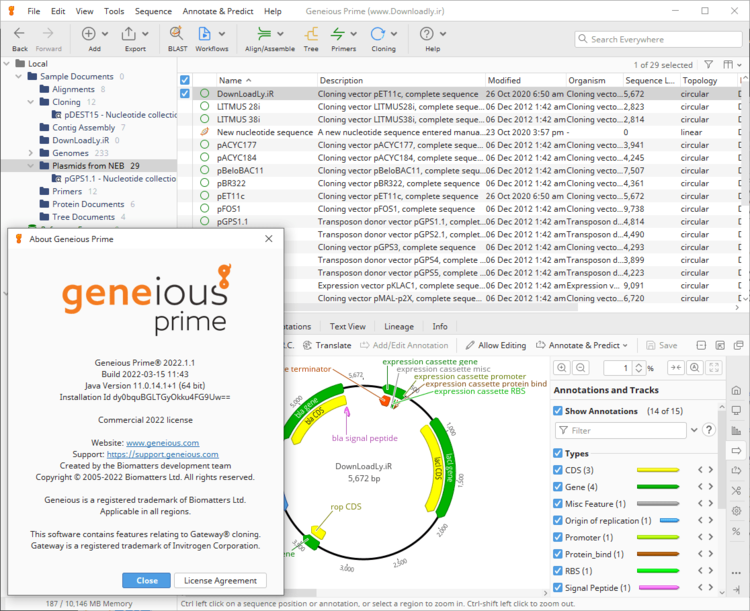Click the yellow CDS color swatch

[x=658, y=470]
